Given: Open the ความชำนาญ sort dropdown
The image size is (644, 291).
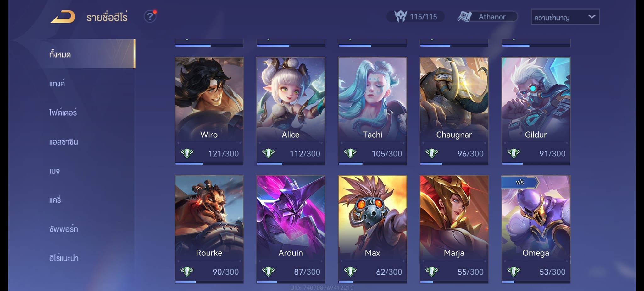Looking at the screenshot, I should click(565, 17).
